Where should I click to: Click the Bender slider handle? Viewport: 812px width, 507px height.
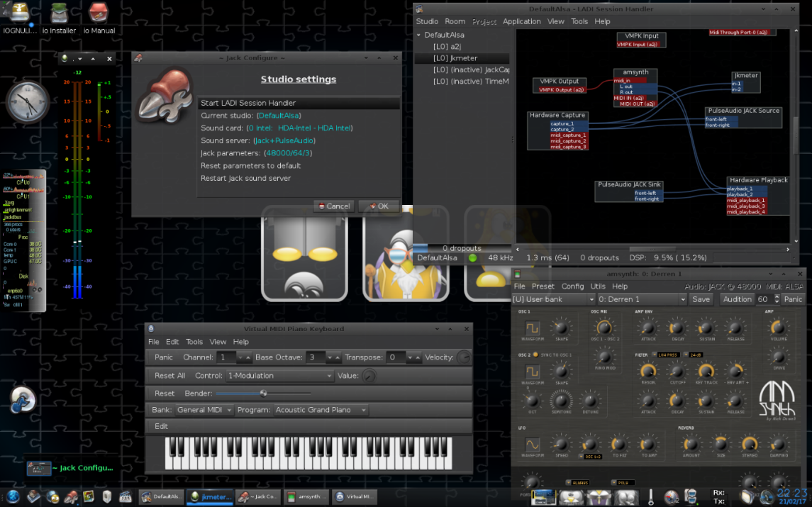(x=263, y=393)
